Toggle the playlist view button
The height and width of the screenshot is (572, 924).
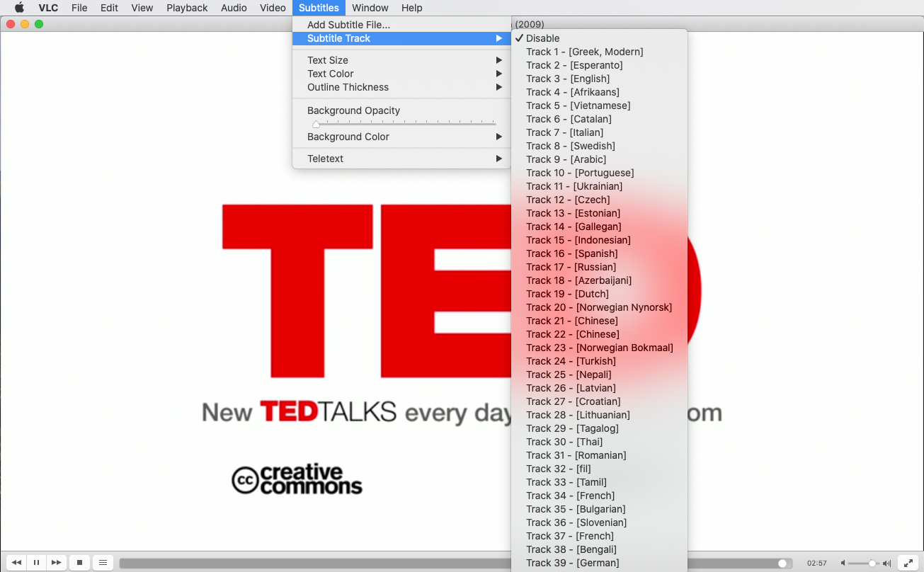pyautogui.click(x=103, y=563)
